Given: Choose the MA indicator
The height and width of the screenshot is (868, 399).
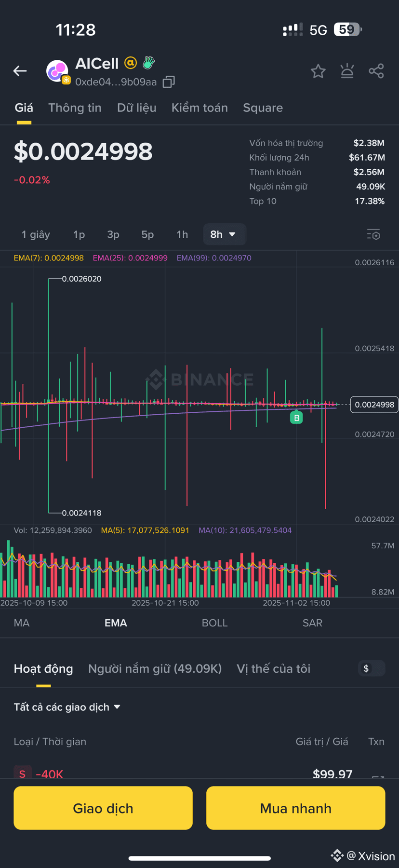Looking at the screenshot, I should point(22,623).
